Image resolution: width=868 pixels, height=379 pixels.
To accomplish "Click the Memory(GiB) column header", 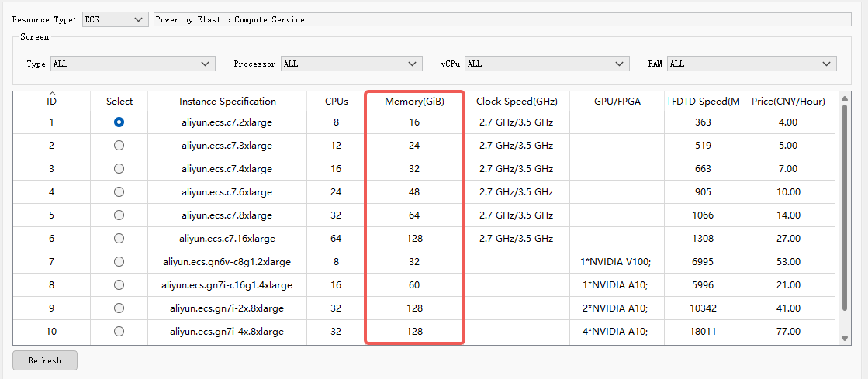I will [415, 102].
